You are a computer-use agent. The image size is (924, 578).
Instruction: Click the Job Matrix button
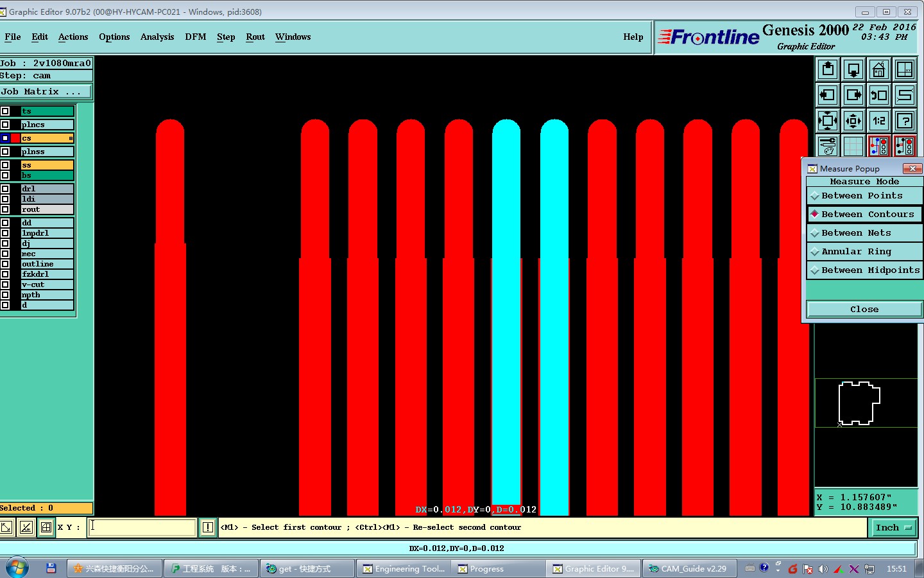pos(46,92)
